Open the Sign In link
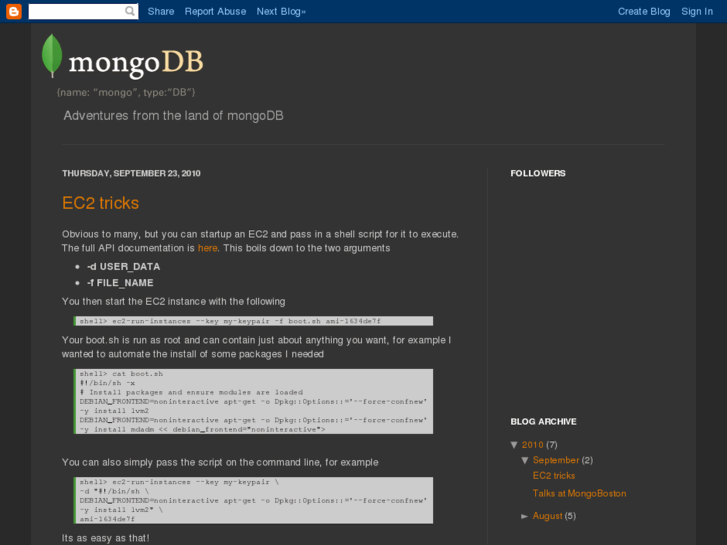The height and width of the screenshot is (545, 727). [x=697, y=12]
